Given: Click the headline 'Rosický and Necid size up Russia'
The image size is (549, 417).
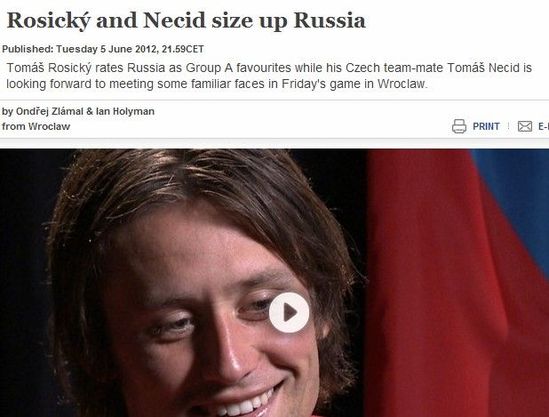Looking at the screenshot, I should coord(186,20).
